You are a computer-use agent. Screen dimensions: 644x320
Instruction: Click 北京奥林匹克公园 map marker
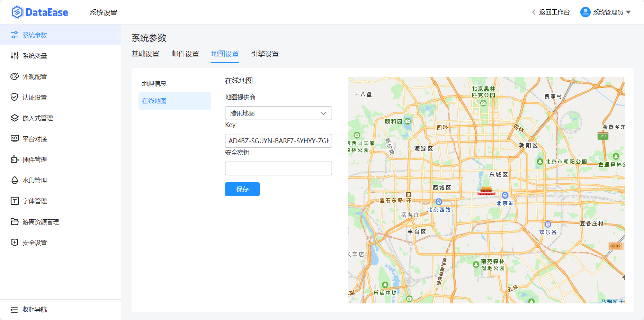(483, 103)
